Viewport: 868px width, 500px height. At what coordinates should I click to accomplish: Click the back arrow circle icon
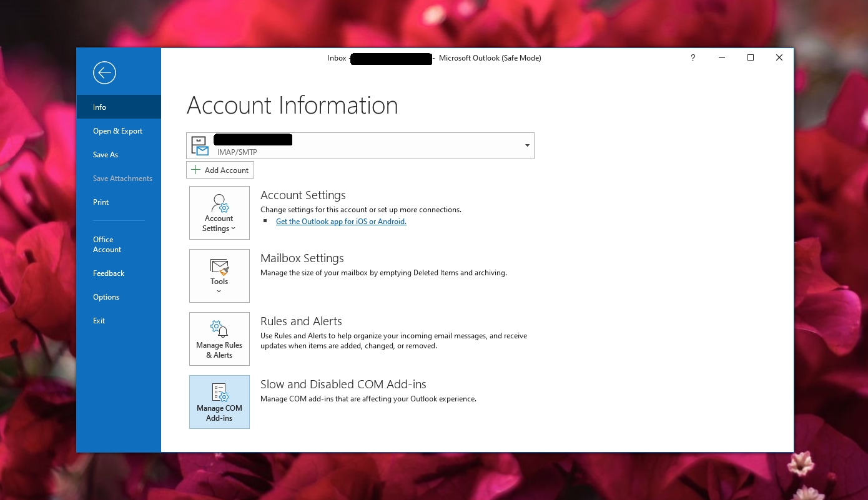(104, 72)
